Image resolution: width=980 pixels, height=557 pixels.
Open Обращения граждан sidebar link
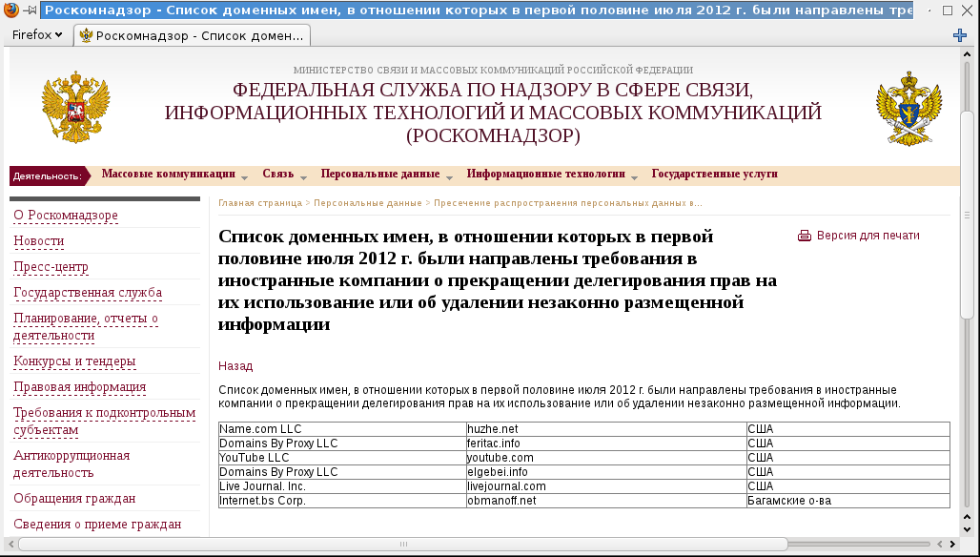click(74, 498)
